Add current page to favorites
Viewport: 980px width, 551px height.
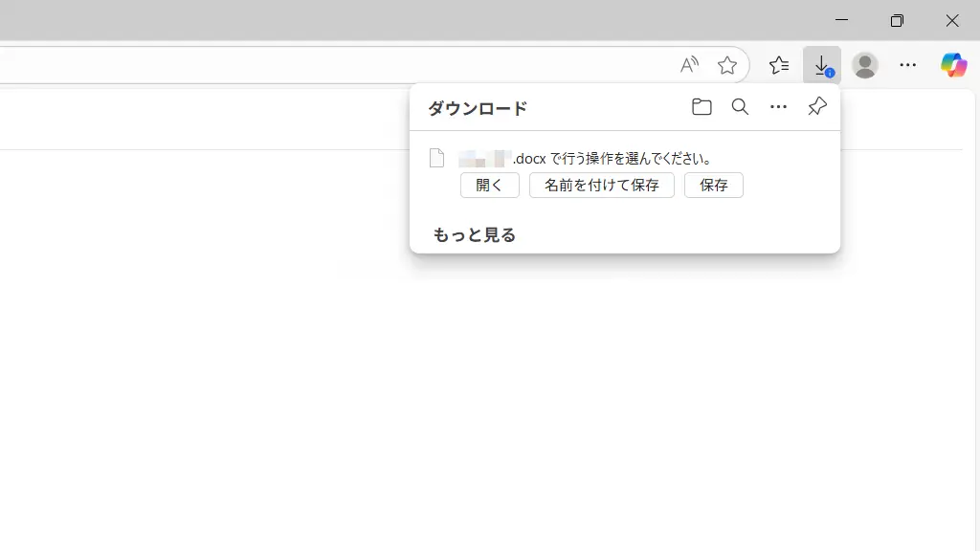click(727, 64)
